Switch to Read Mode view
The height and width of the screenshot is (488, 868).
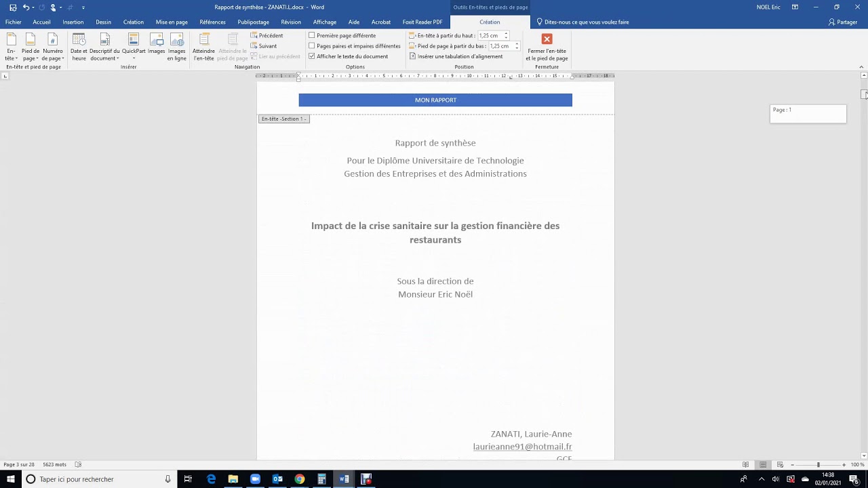[x=746, y=464]
